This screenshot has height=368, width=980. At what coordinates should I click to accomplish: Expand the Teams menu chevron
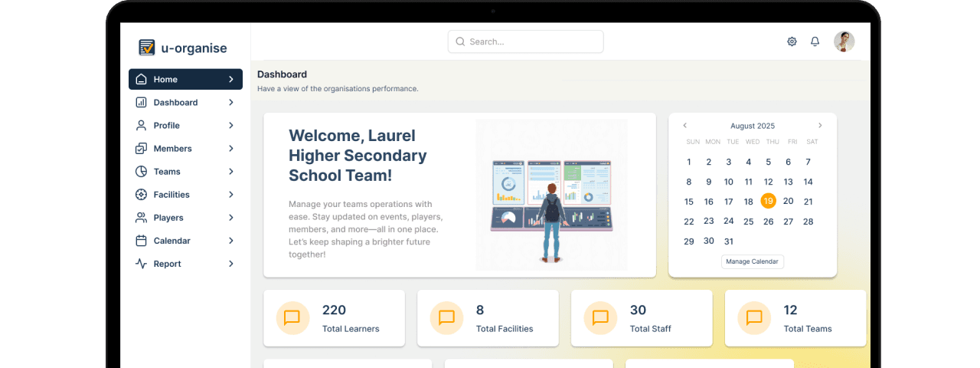231,171
